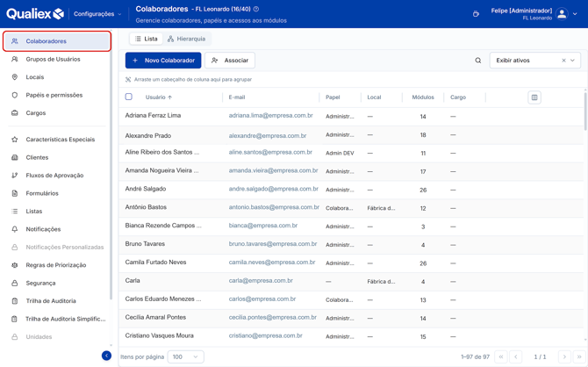
Task: Switch to the Hierarquia tab
Action: point(186,39)
